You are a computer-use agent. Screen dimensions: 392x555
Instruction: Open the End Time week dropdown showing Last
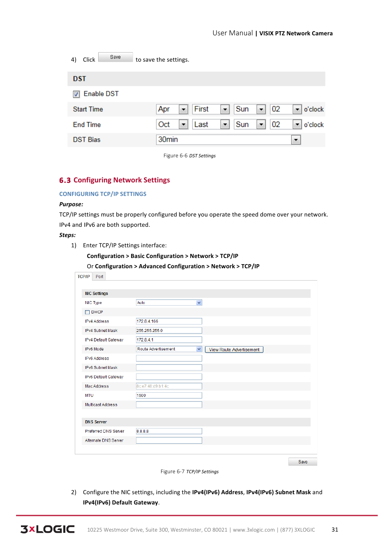(x=211, y=124)
